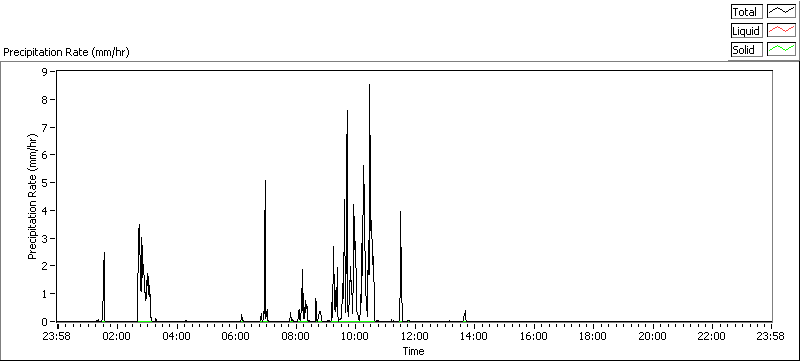The image size is (800, 361).
Task: Click the 5 mm/hr spike near 07:00
Action: click(265, 181)
